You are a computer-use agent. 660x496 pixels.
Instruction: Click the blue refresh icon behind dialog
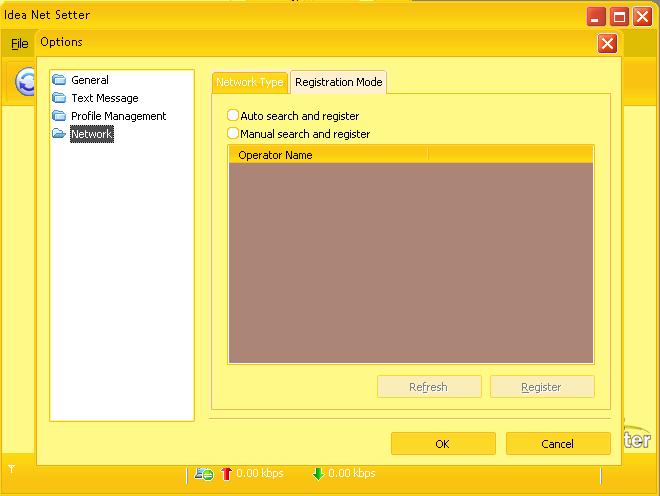click(x=26, y=82)
